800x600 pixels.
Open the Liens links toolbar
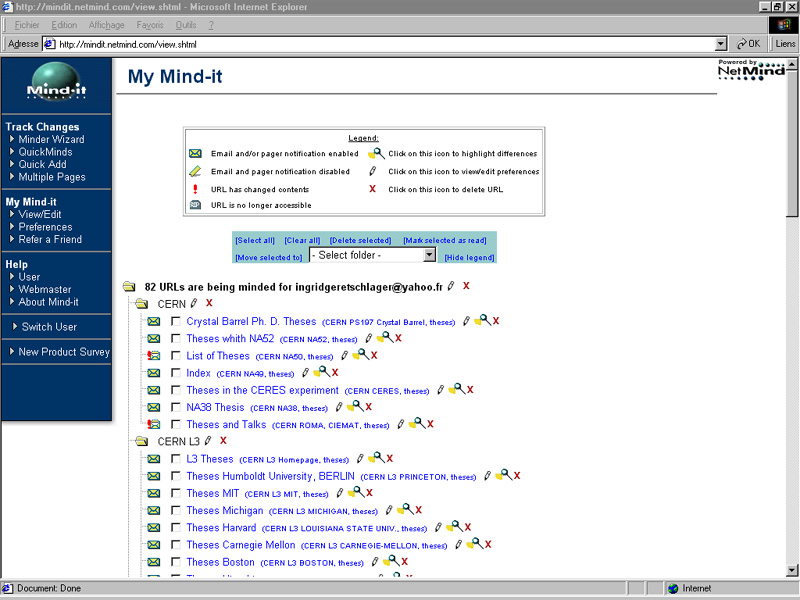click(x=785, y=44)
